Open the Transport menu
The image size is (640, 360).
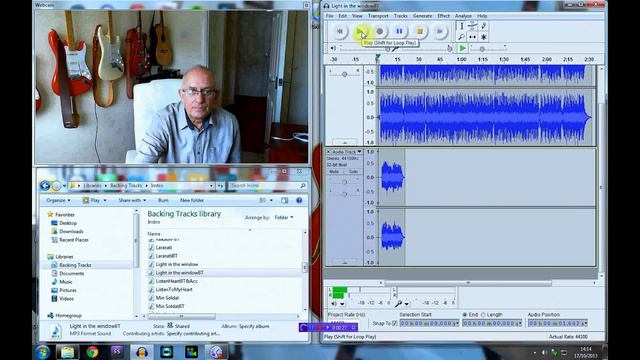[x=378, y=16]
